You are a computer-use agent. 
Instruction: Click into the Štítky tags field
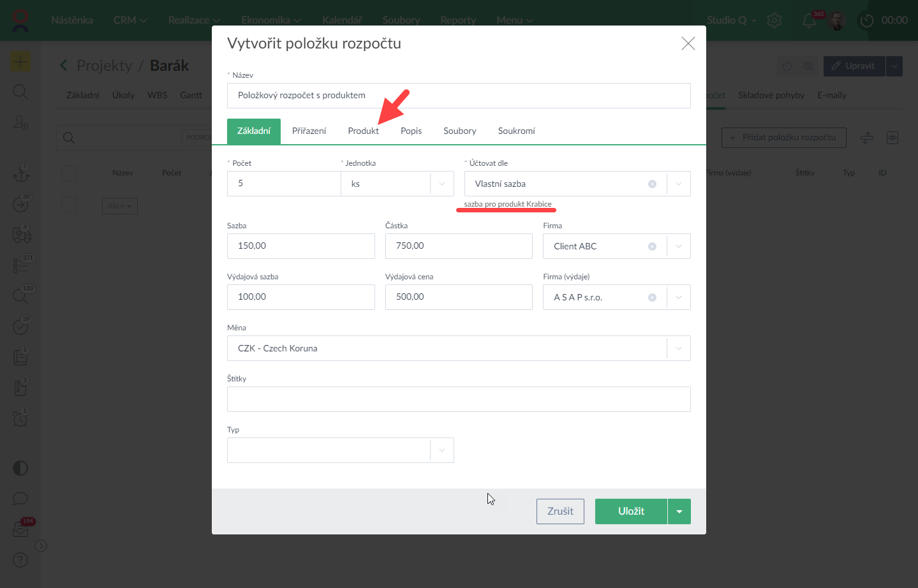[459, 399]
